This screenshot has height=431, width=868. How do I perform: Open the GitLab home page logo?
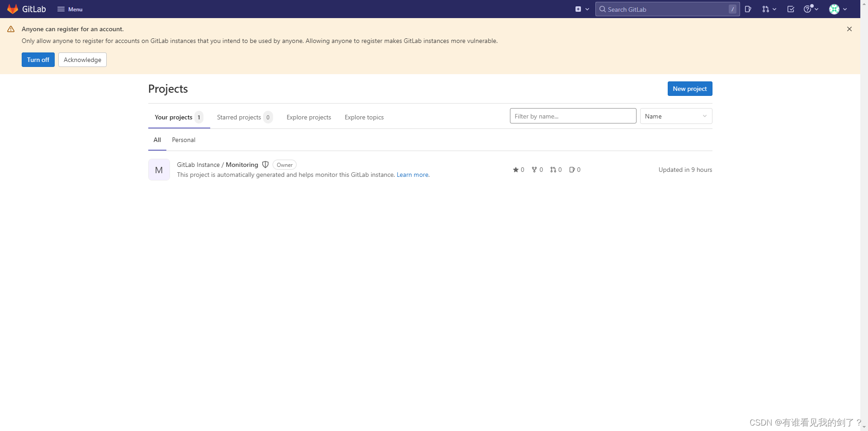27,9
